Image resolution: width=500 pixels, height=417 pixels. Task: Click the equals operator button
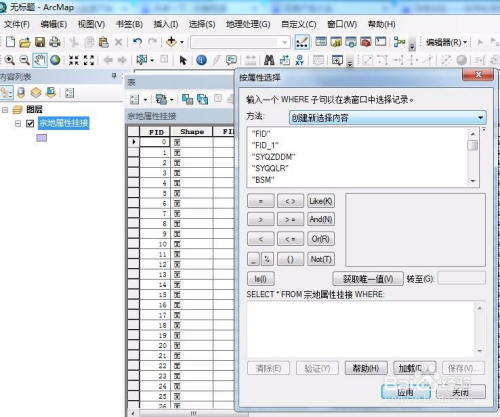coord(261,201)
